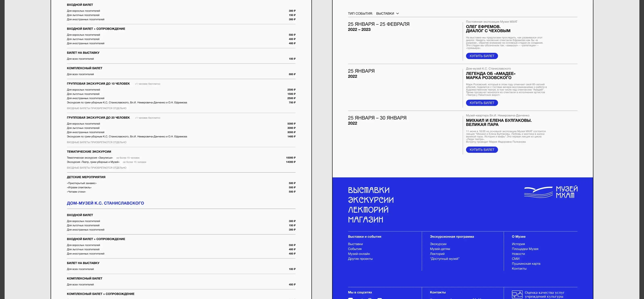Click the date 25 ЯНВАРЯ – 25 ФЕВРАЛЯ
The image size is (644, 299).
[x=379, y=24]
